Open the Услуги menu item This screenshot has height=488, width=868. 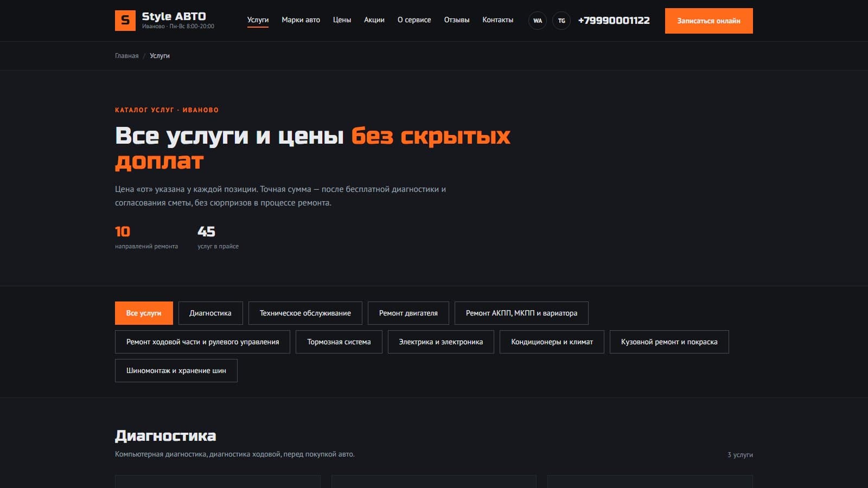[x=258, y=20]
